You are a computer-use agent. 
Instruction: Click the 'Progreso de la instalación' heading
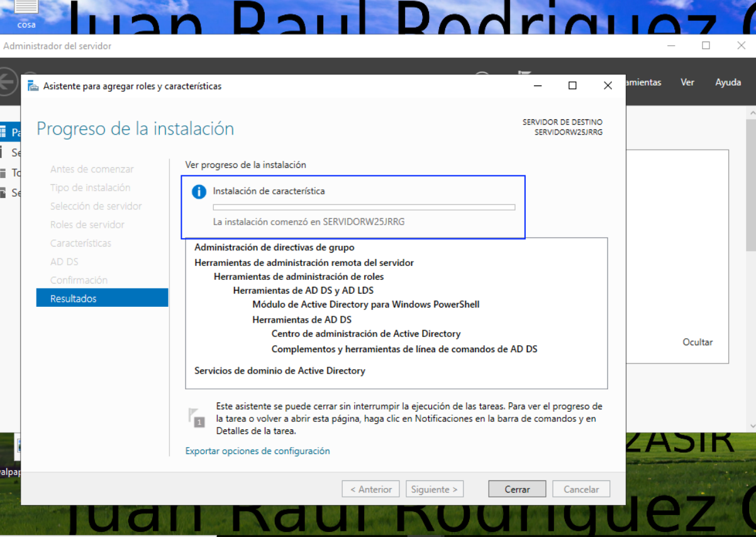click(135, 129)
